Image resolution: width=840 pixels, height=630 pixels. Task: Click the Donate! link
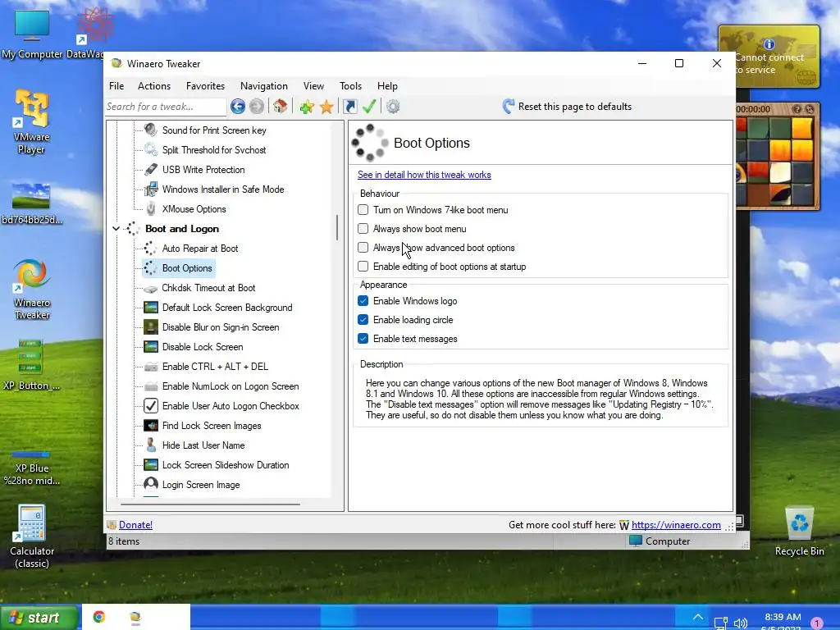pyautogui.click(x=135, y=525)
